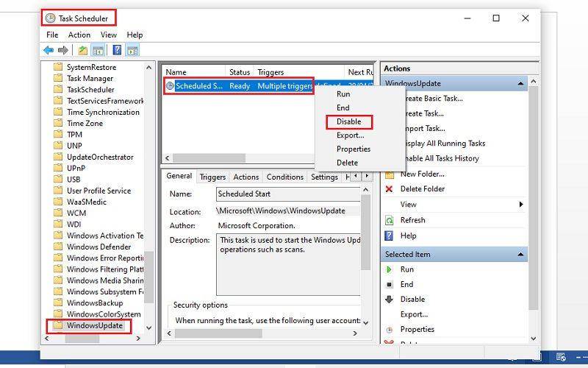Click the Task Scheduler title bar icon
Image resolution: width=588 pixels, height=368 pixels.
(50, 18)
